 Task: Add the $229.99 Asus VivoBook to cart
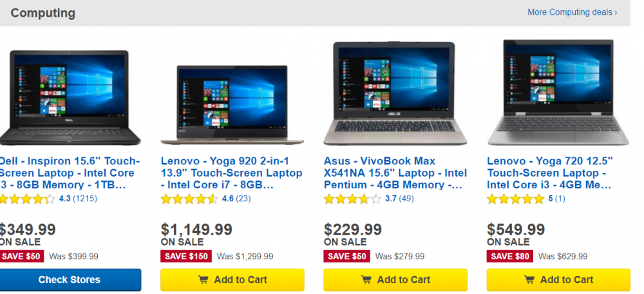(x=395, y=280)
